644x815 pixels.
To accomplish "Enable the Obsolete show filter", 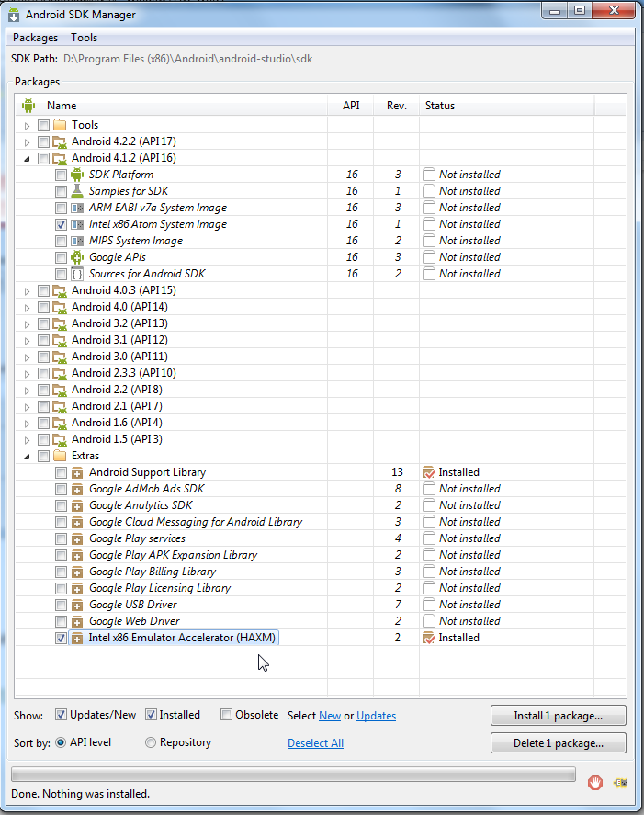I will (226, 715).
